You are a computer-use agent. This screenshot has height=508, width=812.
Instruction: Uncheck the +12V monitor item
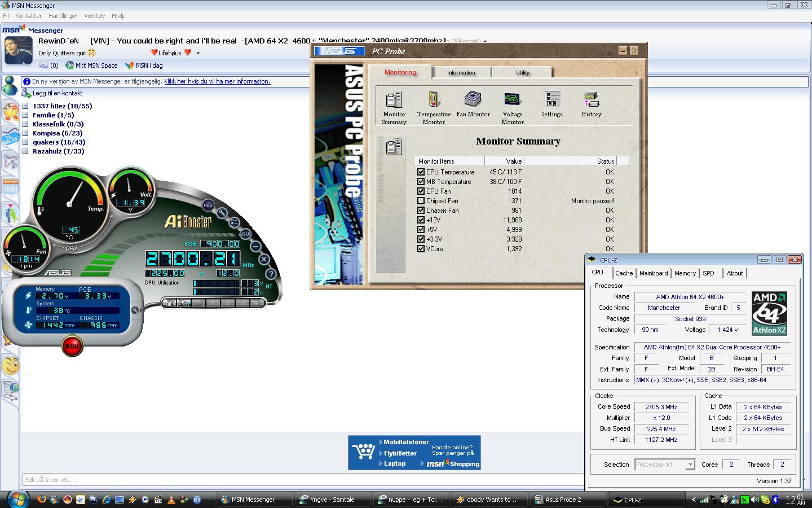click(421, 220)
